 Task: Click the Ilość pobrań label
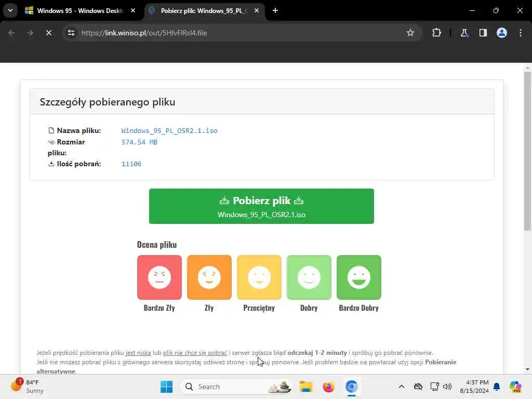pyautogui.click(x=79, y=164)
